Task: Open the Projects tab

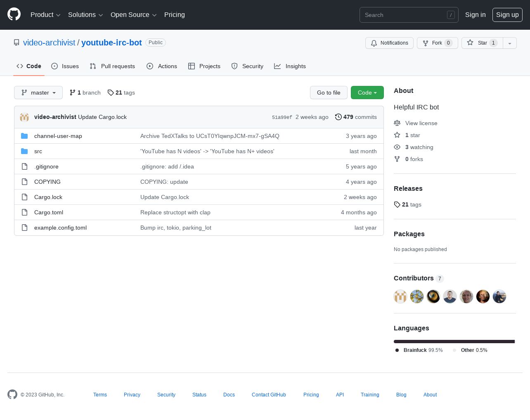Action: pos(204,66)
